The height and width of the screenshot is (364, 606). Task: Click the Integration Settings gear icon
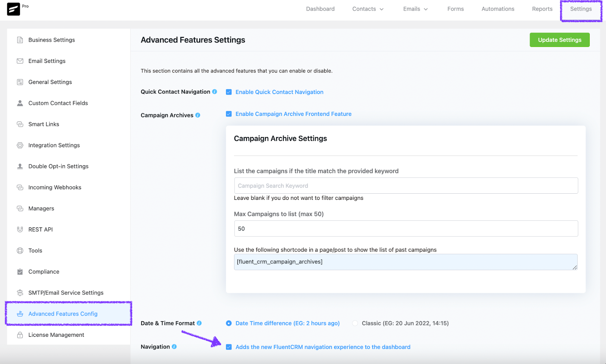[20, 145]
